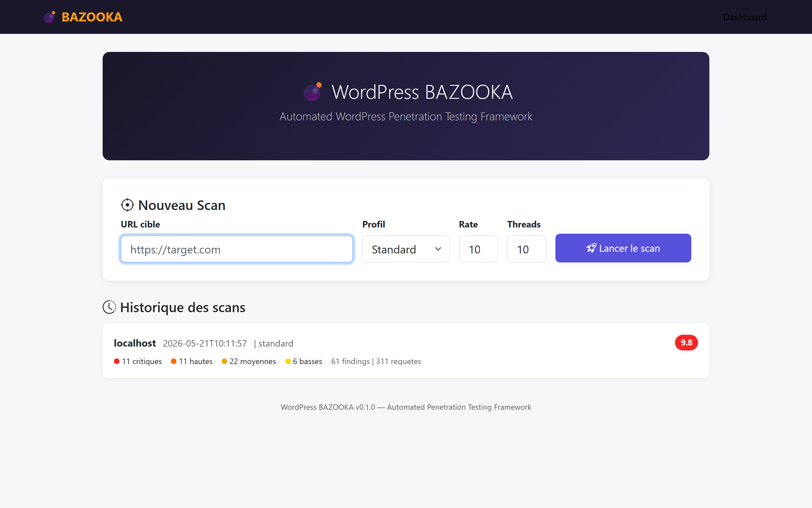Click the 'Historique des scans' heading
This screenshot has width=812, height=508.
182,307
